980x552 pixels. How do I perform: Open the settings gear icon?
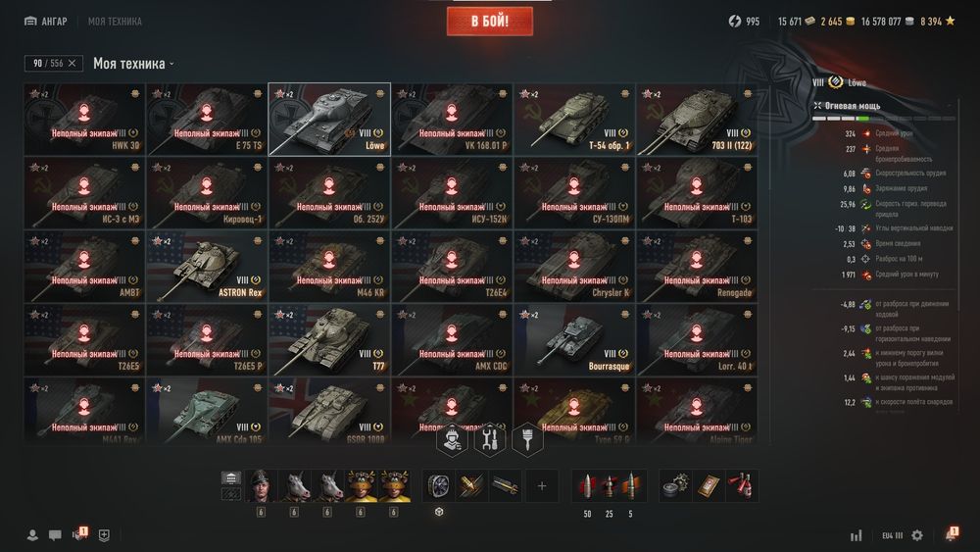click(x=917, y=535)
